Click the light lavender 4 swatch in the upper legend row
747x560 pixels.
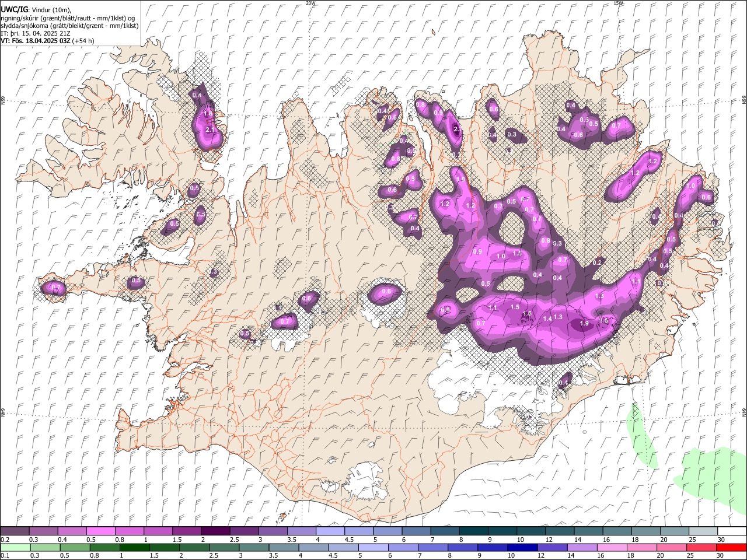[x=330, y=531]
